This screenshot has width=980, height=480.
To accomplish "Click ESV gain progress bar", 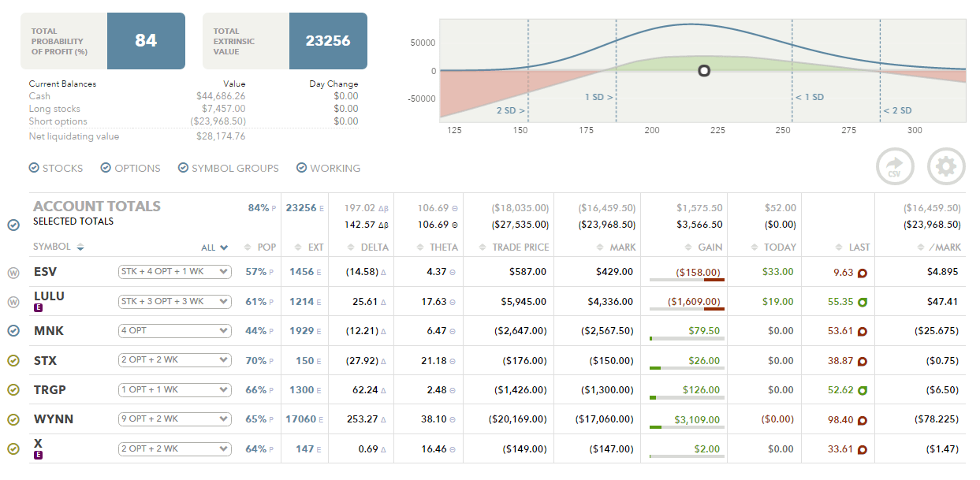I will (686, 279).
